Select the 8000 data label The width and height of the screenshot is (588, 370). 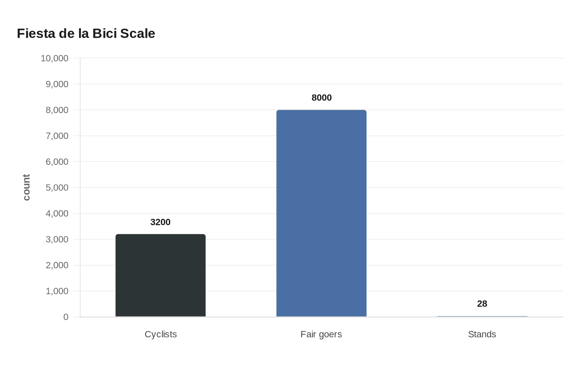(x=322, y=98)
